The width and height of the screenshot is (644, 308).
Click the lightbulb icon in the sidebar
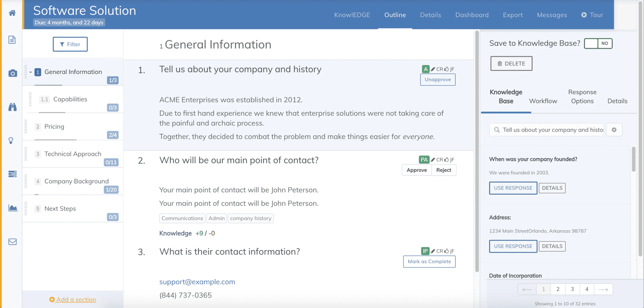(11, 140)
